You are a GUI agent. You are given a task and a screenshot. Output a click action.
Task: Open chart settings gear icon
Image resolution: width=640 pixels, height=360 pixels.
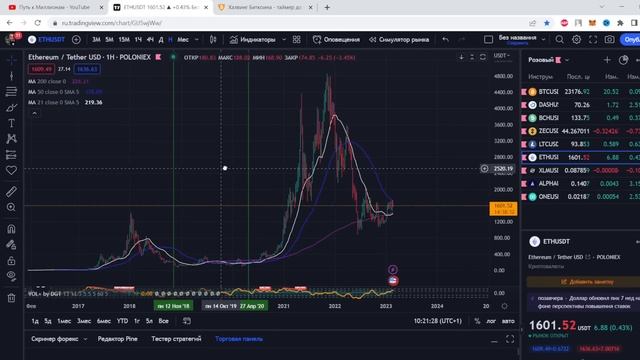tap(576, 40)
